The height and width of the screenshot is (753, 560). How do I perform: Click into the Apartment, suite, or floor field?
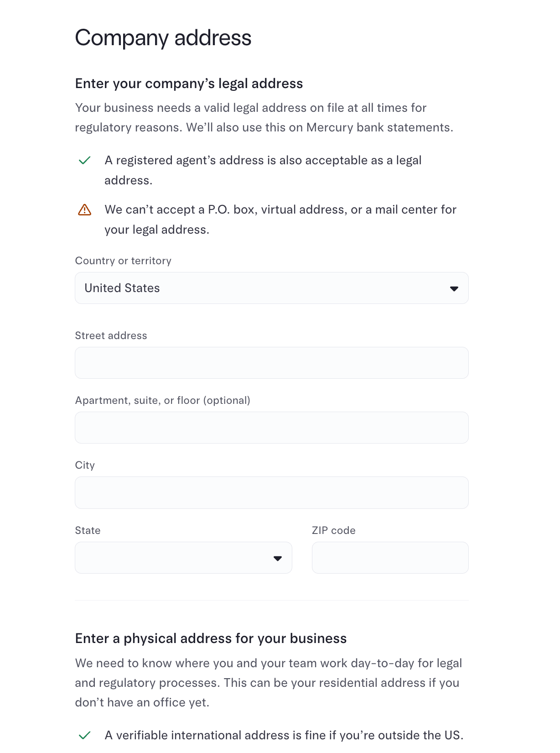click(271, 428)
